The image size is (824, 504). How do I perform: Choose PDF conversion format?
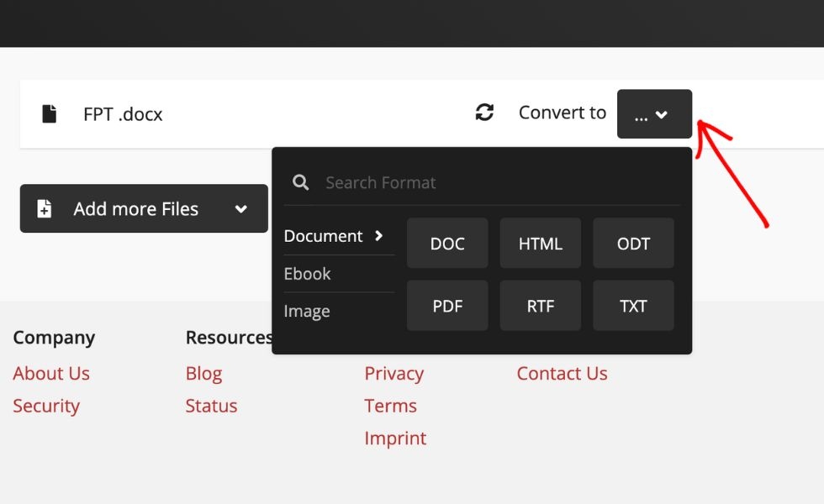point(447,305)
